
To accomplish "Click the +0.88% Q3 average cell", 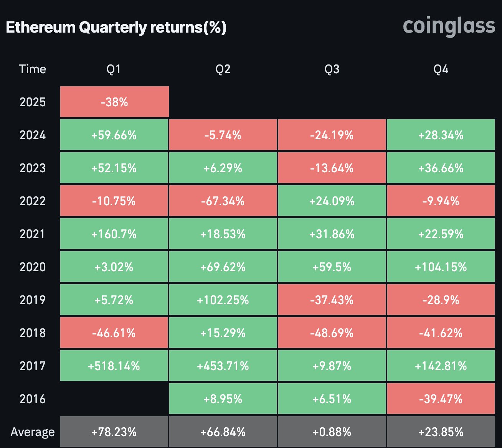I will (332, 432).
